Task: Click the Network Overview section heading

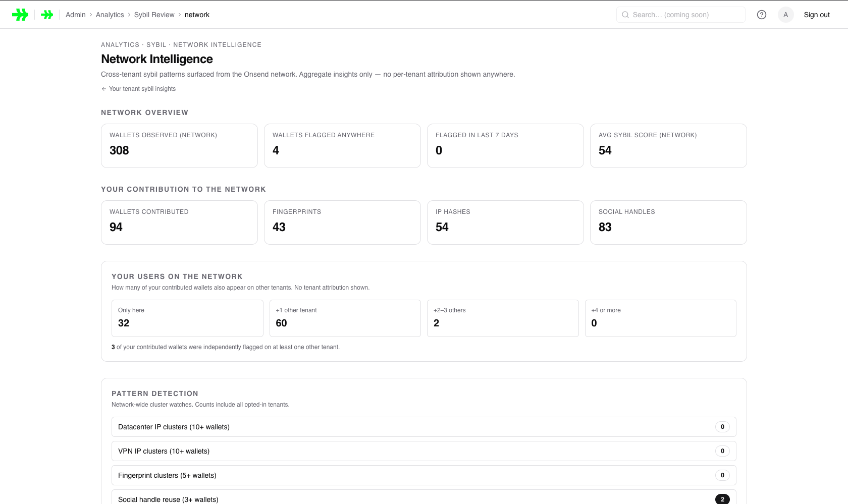Action: pos(144,113)
